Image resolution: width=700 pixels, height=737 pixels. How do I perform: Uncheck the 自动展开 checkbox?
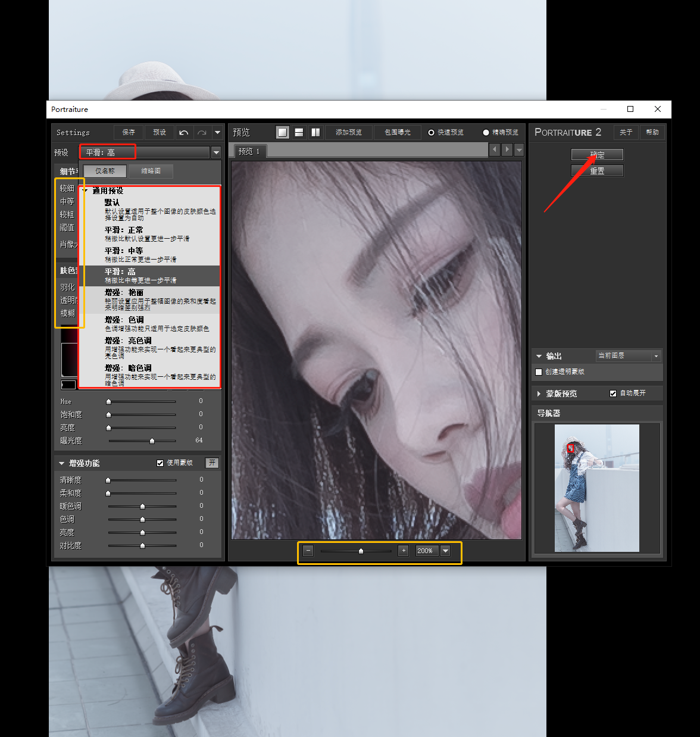[x=613, y=394]
